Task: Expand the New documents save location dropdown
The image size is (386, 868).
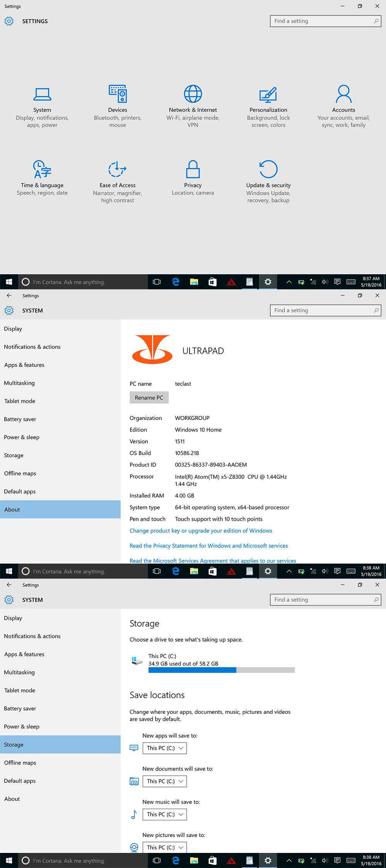Action: [164, 781]
